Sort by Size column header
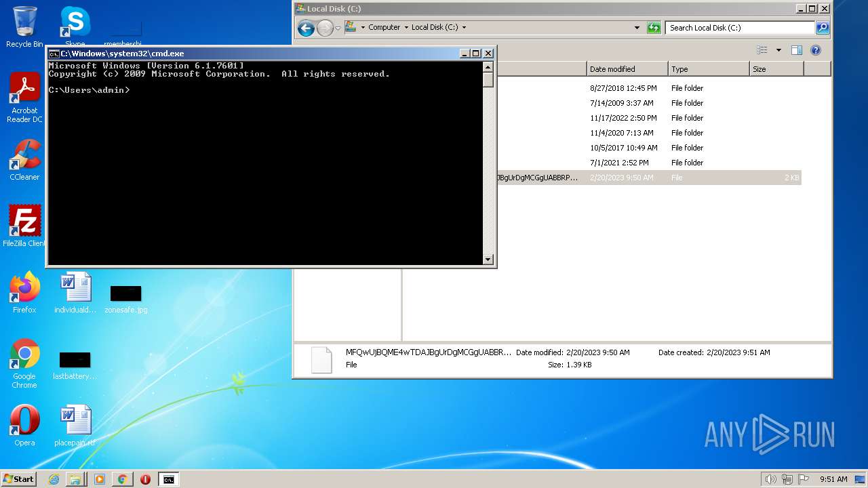 click(x=776, y=69)
